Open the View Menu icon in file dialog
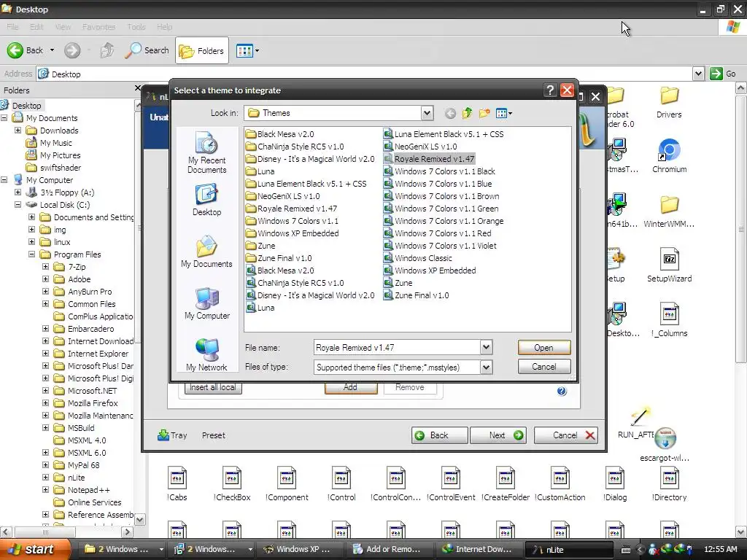The image size is (747, 560). point(503,113)
